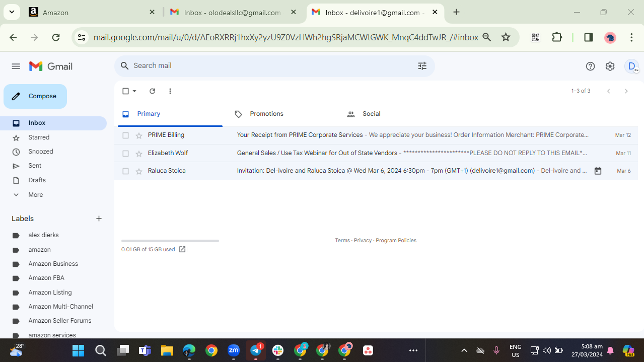Show hidden system tray icons
This screenshot has height=362, width=644.
click(464, 350)
